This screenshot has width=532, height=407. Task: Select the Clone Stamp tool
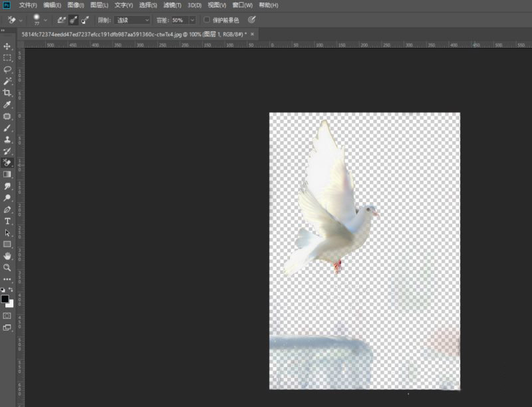(x=7, y=140)
